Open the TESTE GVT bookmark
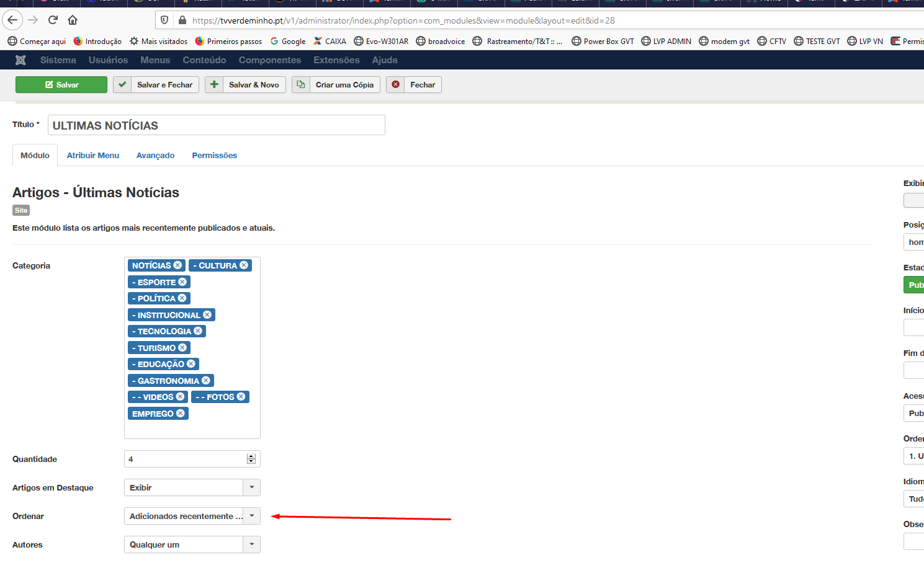The height and width of the screenshot is (586, 924). pos(817,42)
